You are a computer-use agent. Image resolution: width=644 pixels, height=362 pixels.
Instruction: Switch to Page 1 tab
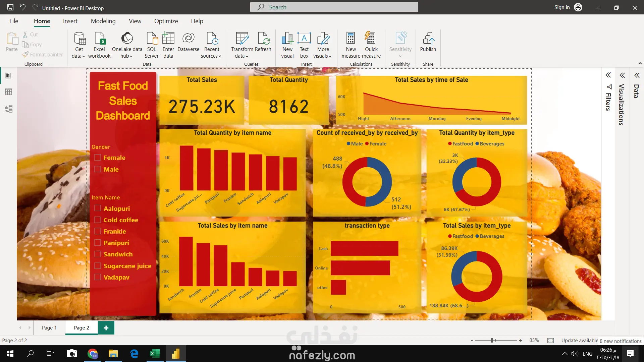coord(49,328)
